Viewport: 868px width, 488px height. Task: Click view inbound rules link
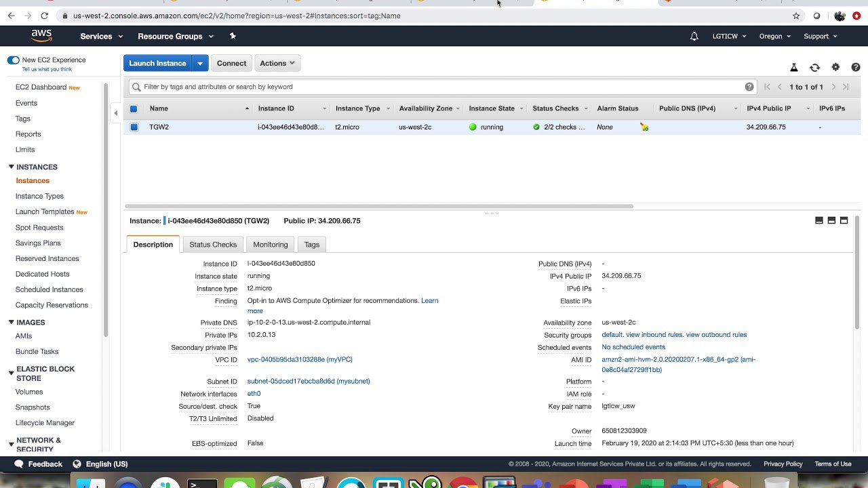(654, 335)
